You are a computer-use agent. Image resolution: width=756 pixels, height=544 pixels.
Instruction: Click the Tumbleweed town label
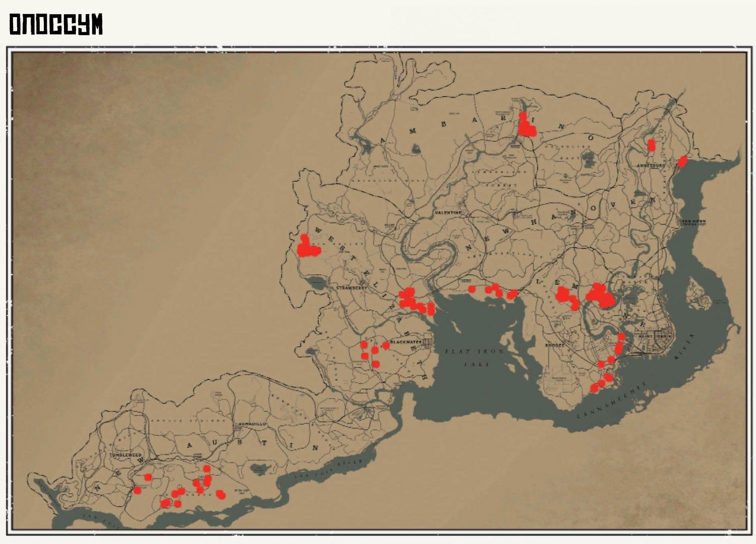pyautogui.click(x=126, y=455)
